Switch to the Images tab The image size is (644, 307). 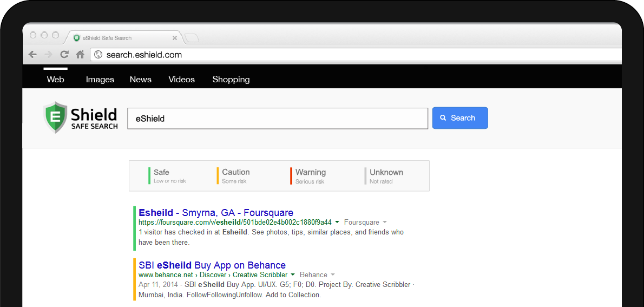100,80
